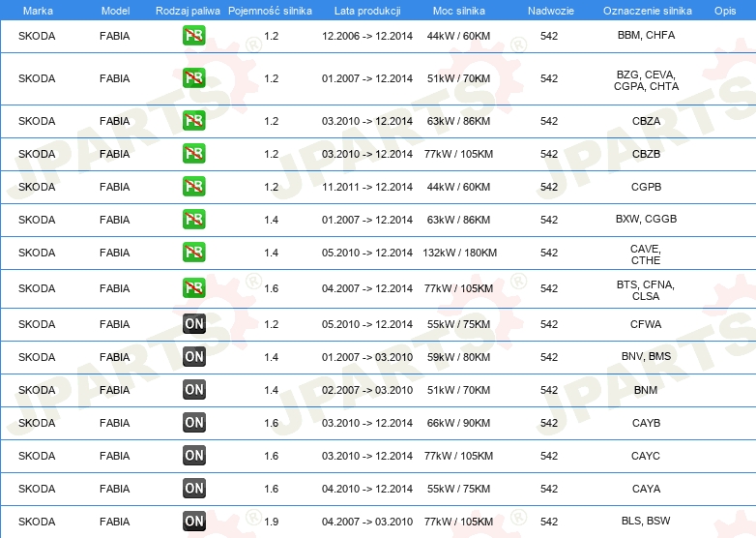The height and width of the screenshot is (538, 756).
Task: Click engine power 77kW / 105KM in CBZB row
Action: [458, 154]
